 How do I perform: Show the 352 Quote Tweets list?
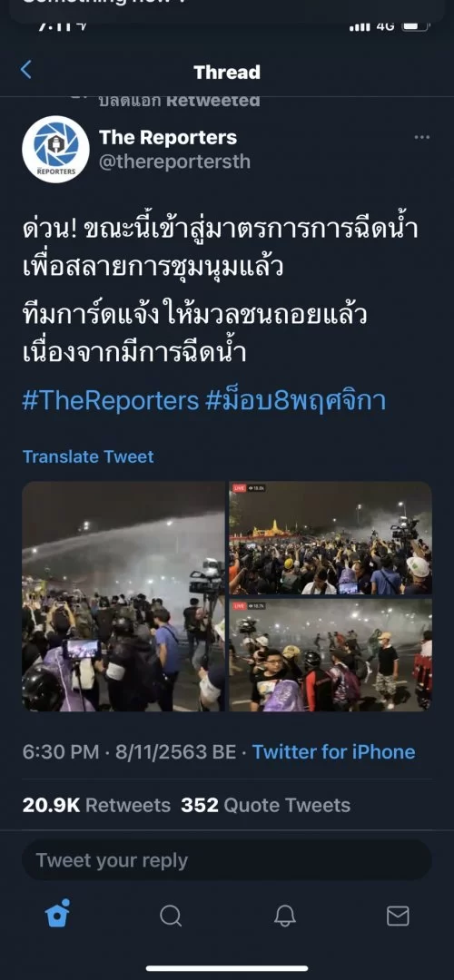(x=266, y=805)
